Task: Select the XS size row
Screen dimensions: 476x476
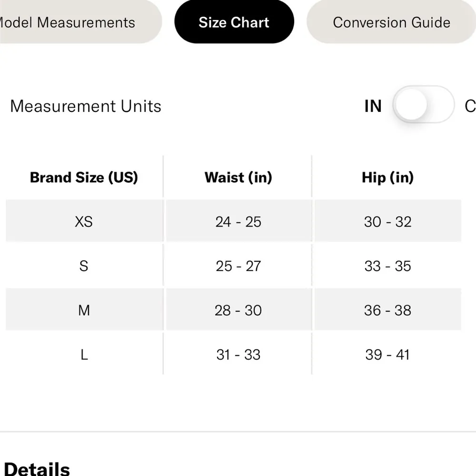Action: point(84,222)
